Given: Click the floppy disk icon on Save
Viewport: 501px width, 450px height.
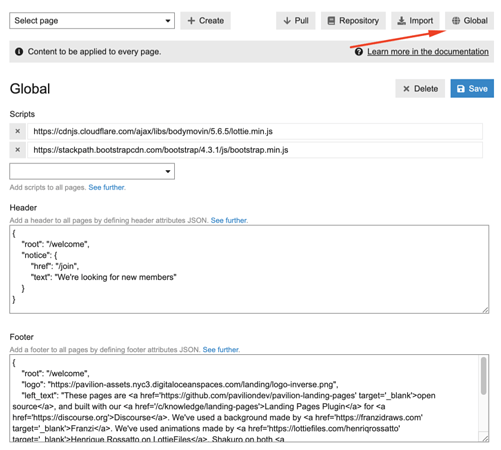Looking at the screenshot, I should [461, 89].
